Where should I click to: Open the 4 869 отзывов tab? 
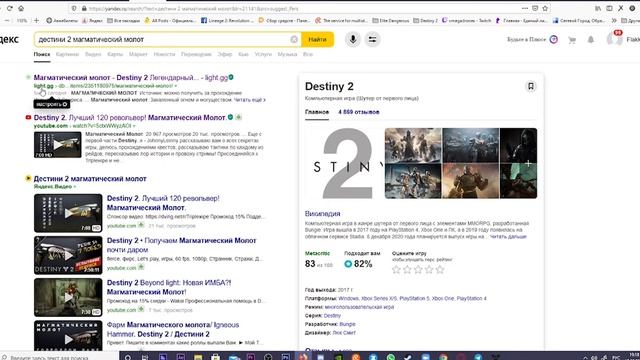pyautogui.click(x=358, y=112)
